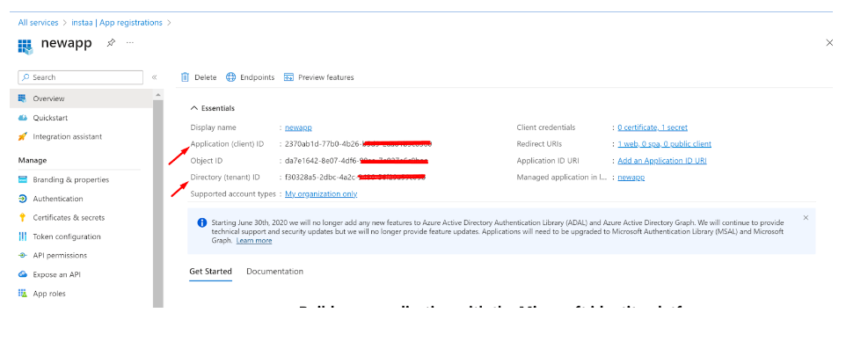868x349 pixels.
Task: Click the Certificates & secrets key icon
Action: pos(23,217)
